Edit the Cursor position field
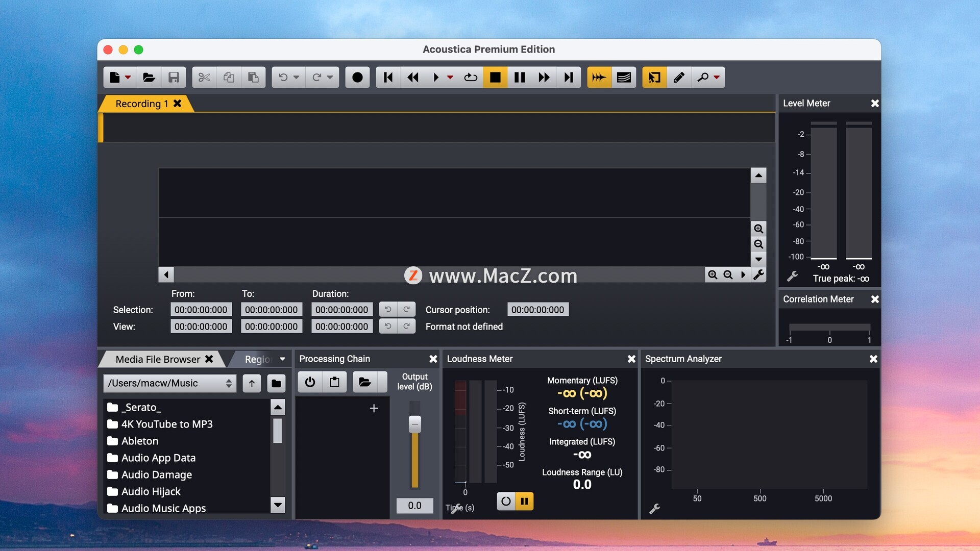The width and height of the screenshot is (980, 551). [x=538, y=310]
